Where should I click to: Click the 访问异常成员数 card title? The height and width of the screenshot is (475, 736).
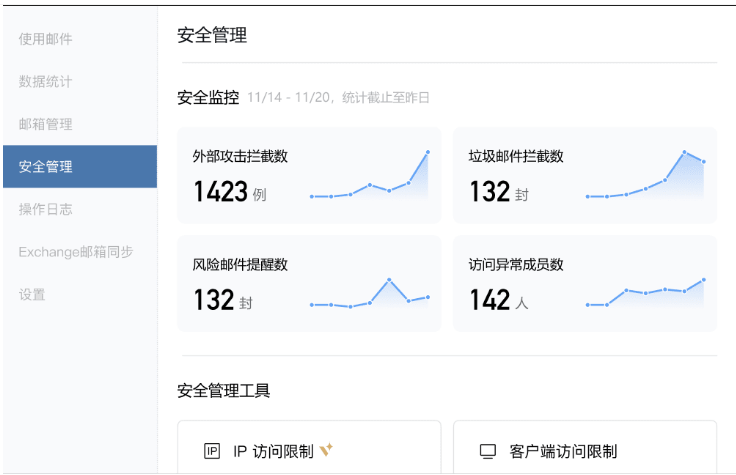516,264
